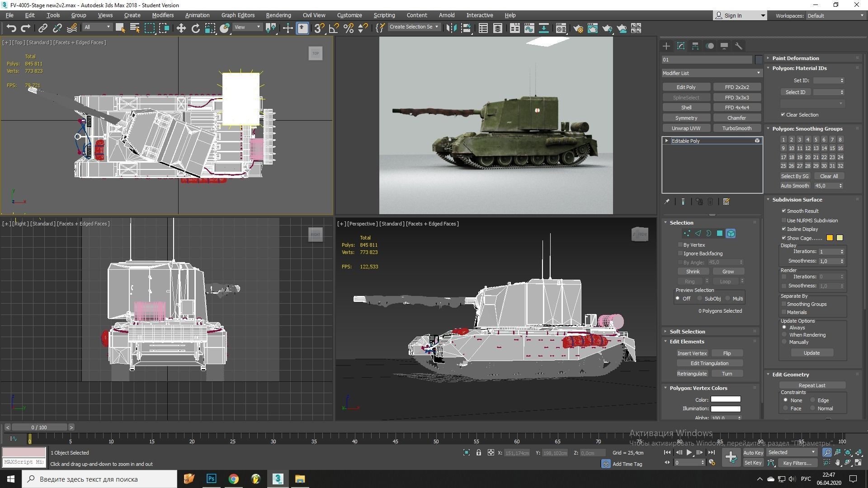Click the Auto Key button
Viewport: 868px width, 488px height.
click(x=753, y=453)
